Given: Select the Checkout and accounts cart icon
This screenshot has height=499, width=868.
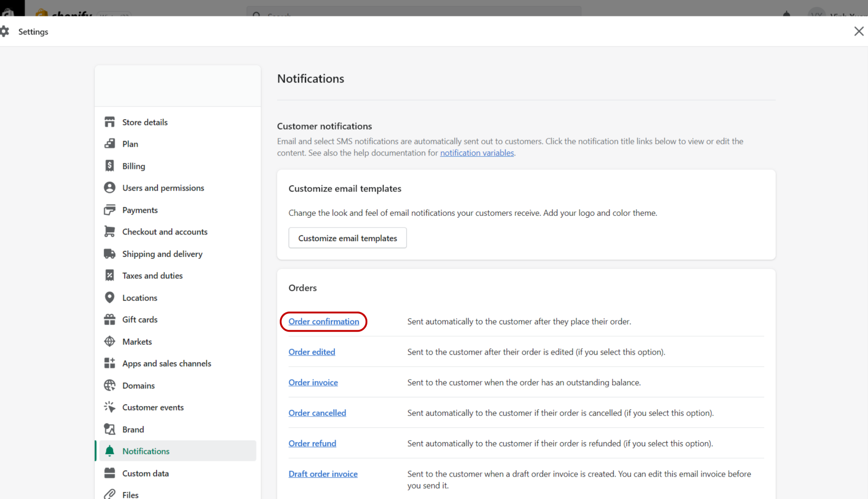Looking at the screenshot, I should [x=109, y=231].
